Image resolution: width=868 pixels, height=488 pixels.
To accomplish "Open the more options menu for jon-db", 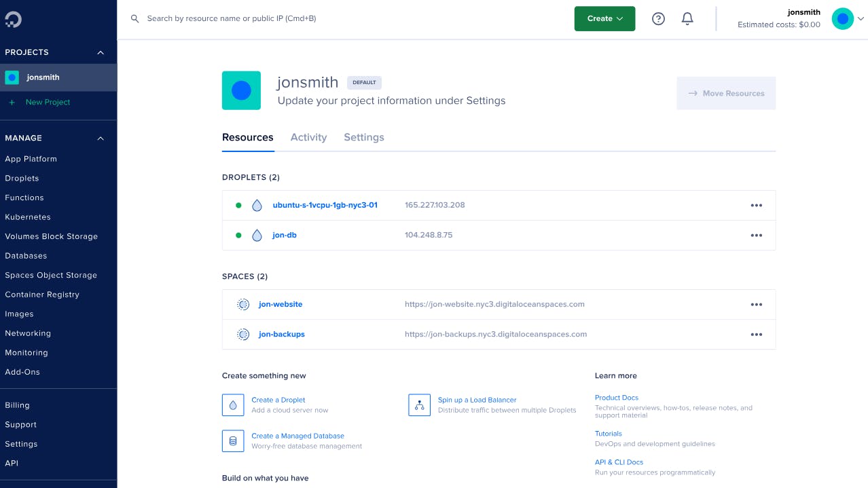I will [x=756, y=236].
